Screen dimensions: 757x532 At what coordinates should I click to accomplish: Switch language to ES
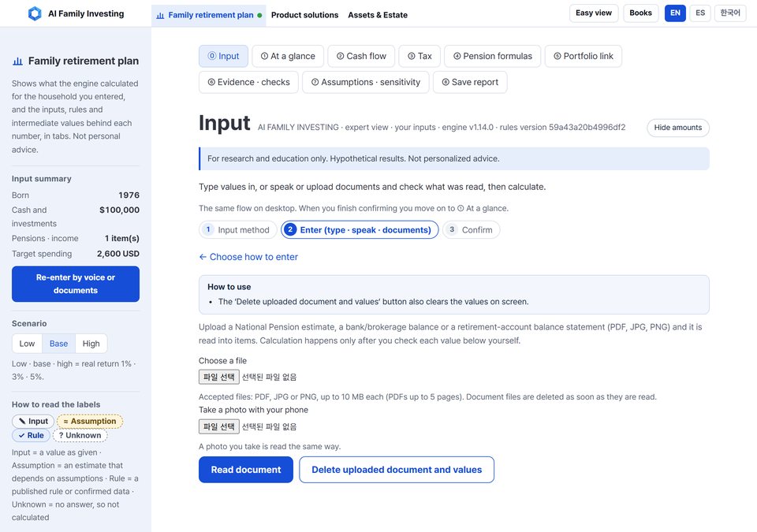pyautogui.click(x=700, y=13)
